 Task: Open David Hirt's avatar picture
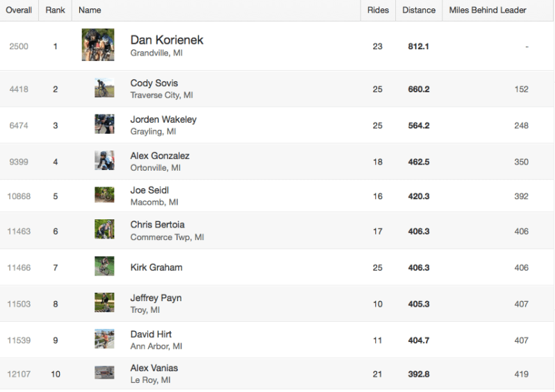[104, 339]
